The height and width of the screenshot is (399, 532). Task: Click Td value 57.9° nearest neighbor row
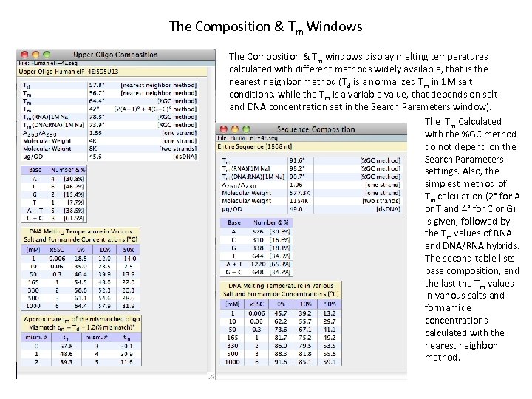pyautogui.click(x=97, y=85)
